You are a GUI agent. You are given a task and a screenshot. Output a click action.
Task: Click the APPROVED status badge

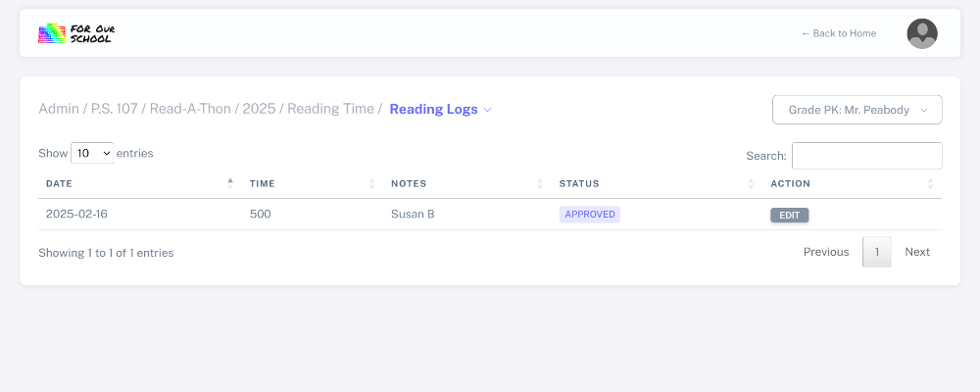coord(590,215)
